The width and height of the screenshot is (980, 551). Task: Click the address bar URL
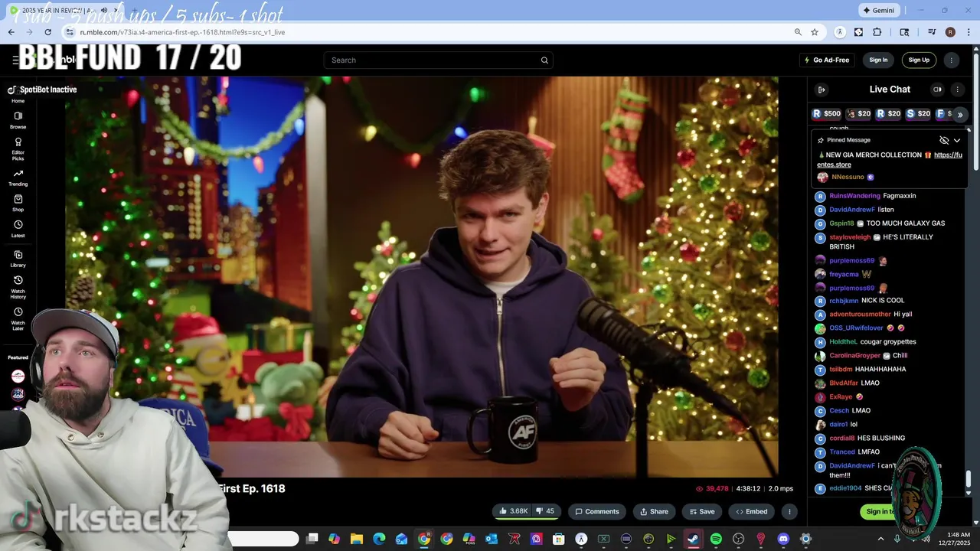coord(182,32)
